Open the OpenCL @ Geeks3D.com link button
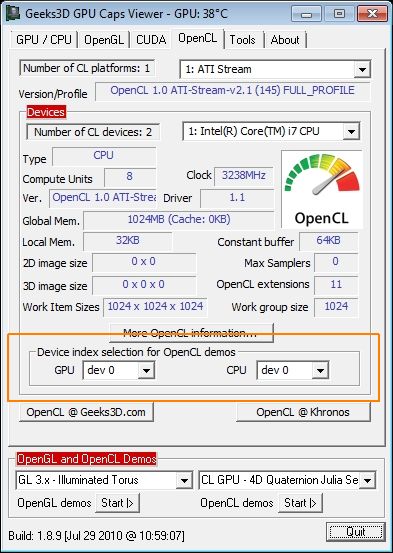The image size is (393, 553). coord(86,412)
